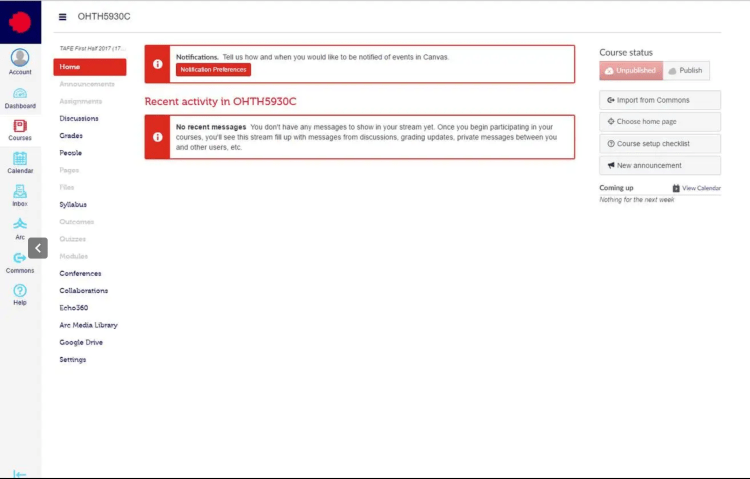Click the Course setup checklist button
The image size is (750, 479).
click(x=659, y=143)
